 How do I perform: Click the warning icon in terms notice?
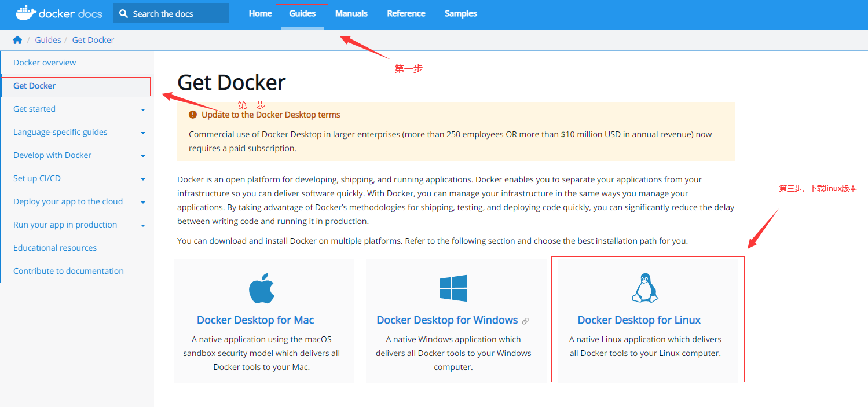pos(193,115)
